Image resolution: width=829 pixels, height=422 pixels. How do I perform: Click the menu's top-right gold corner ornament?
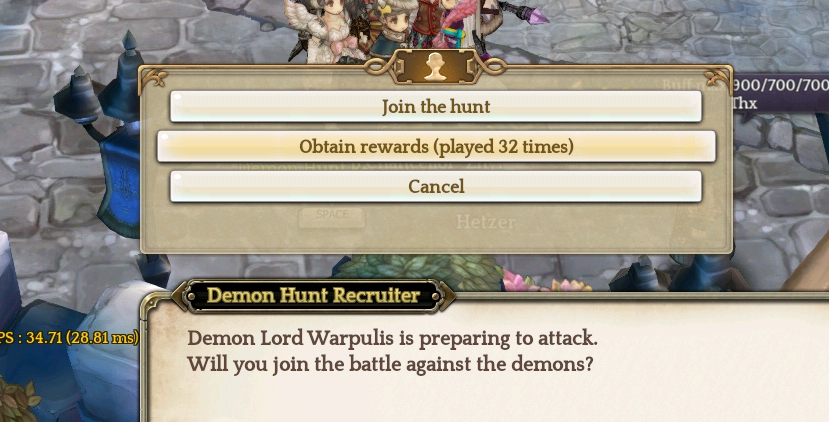point(718,77)
